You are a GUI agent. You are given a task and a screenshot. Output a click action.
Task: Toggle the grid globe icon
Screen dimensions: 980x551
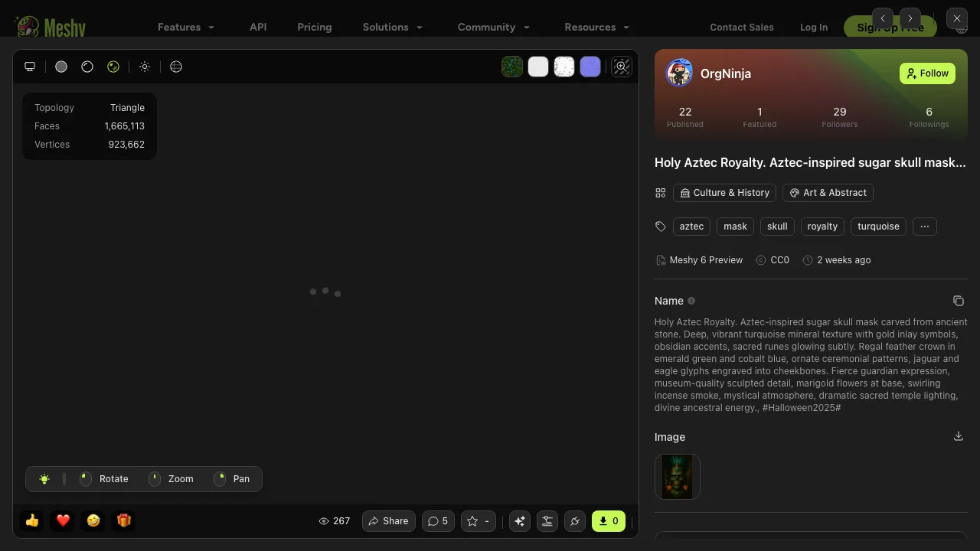[x=176, y=67]
